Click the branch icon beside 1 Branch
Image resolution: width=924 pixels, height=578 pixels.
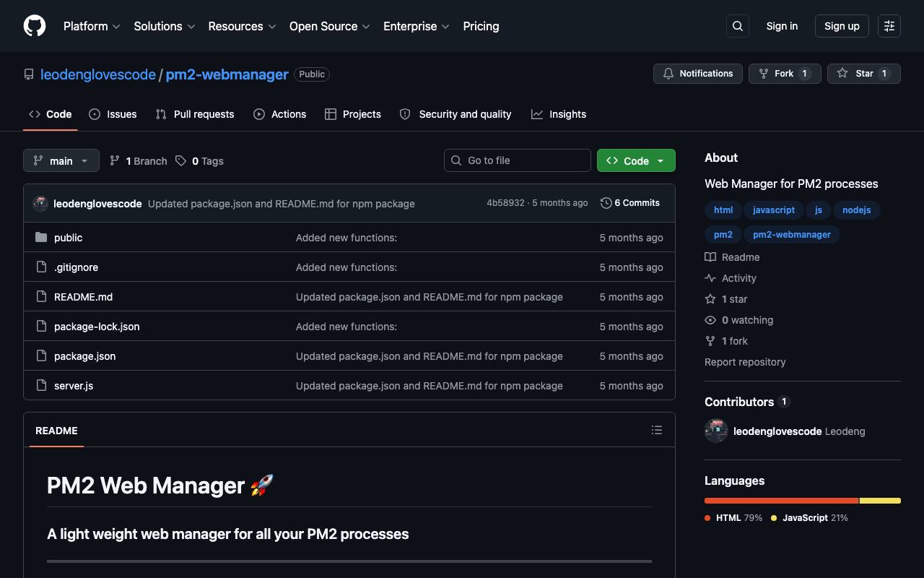115,161
